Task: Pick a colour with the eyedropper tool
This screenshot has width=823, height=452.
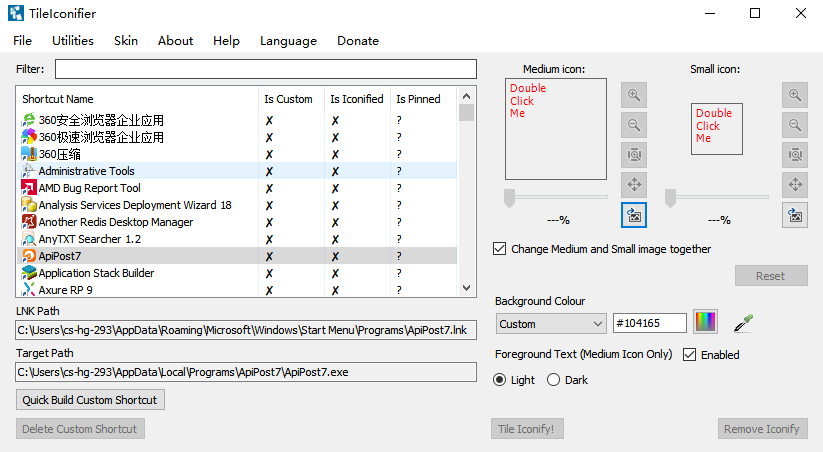Action: pyautogui.click(x=743, y=323)
